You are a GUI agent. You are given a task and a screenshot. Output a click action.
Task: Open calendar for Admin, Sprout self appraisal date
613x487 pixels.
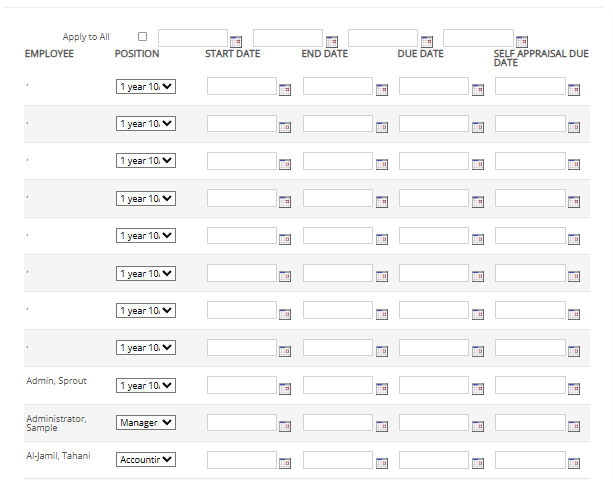(574, 388)
